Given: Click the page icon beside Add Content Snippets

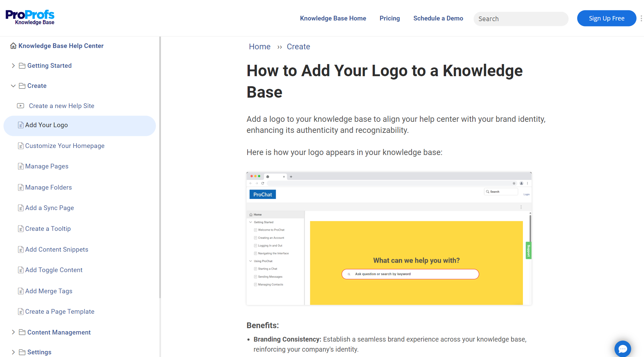Looking at the screenshot, I should point(21,250).
